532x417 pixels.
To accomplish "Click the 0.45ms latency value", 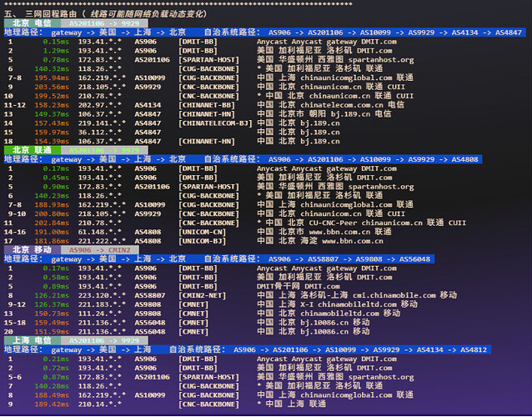I will point(57,178).
